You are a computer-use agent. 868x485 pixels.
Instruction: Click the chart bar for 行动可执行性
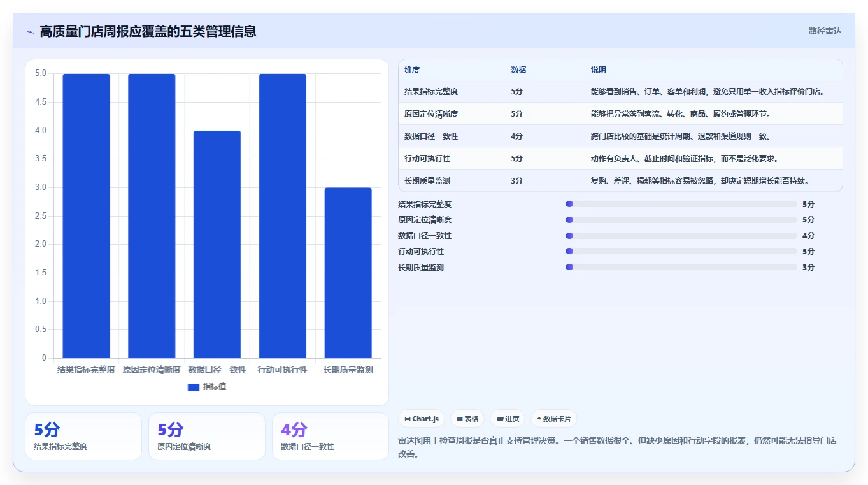282,216
